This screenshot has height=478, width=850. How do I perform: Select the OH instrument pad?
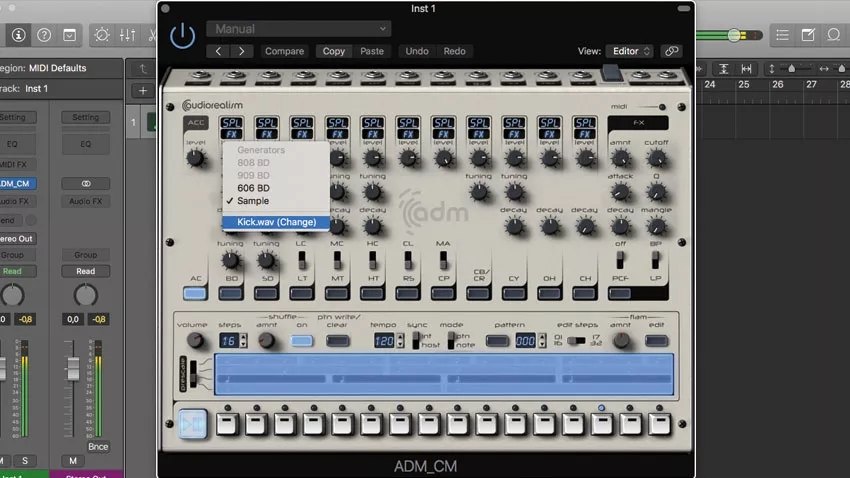[549, 293]
